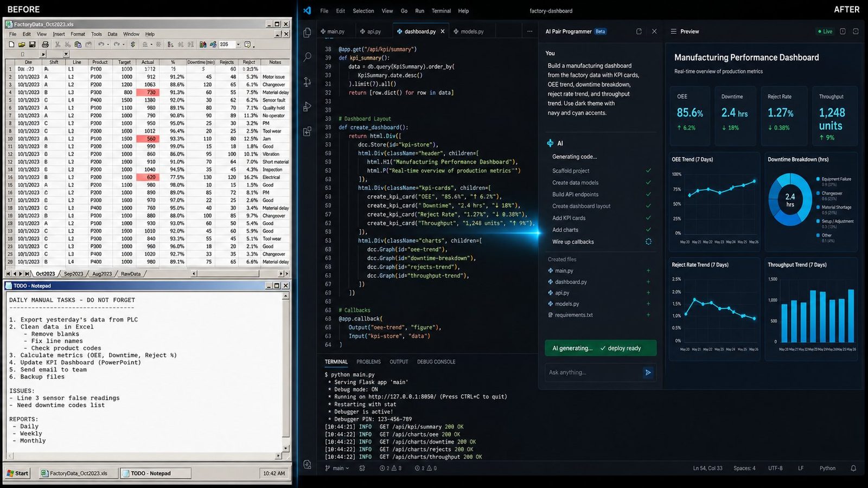Click the Open folder icon in Excel

[x=22, y=44]
